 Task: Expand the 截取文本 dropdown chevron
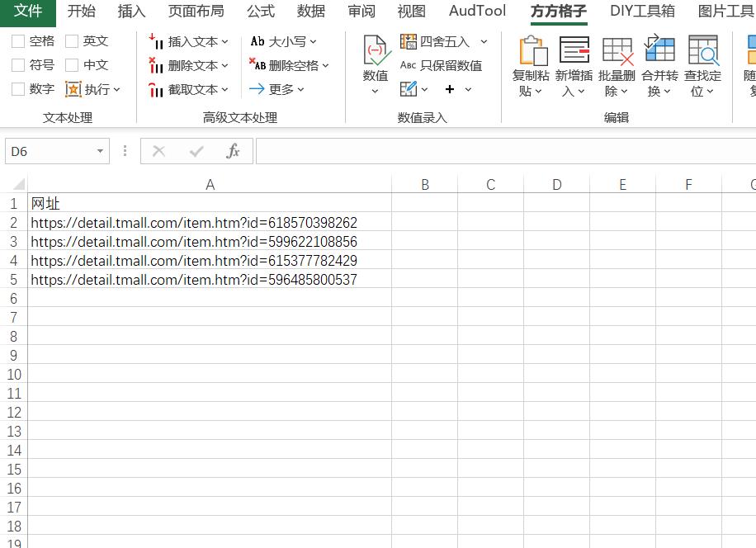tap(224, 90)
